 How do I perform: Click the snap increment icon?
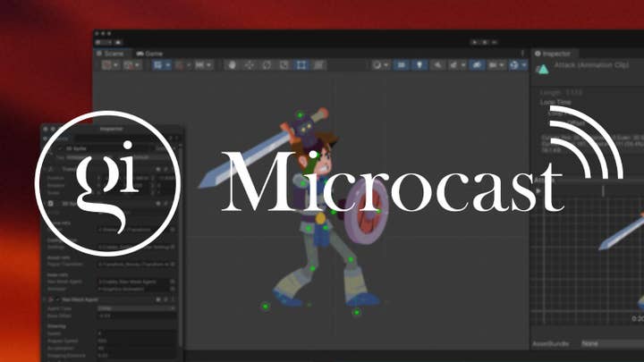tap(199, 65)
